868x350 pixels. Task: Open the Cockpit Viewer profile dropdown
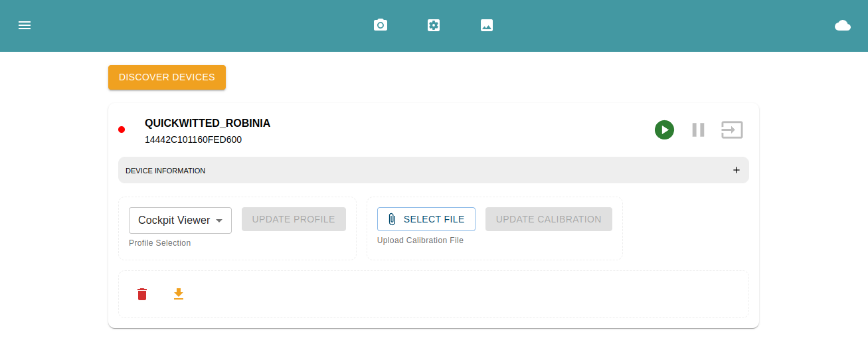click(174, 220)
